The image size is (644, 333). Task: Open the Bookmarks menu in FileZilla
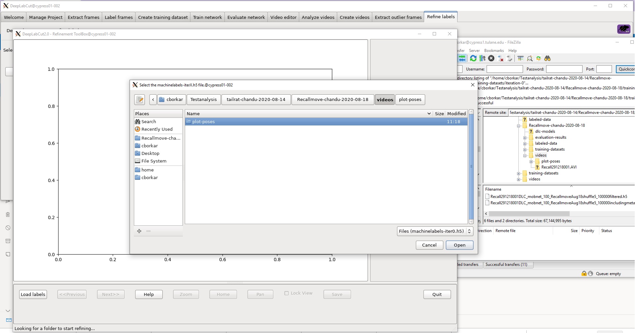click(494, 50)
